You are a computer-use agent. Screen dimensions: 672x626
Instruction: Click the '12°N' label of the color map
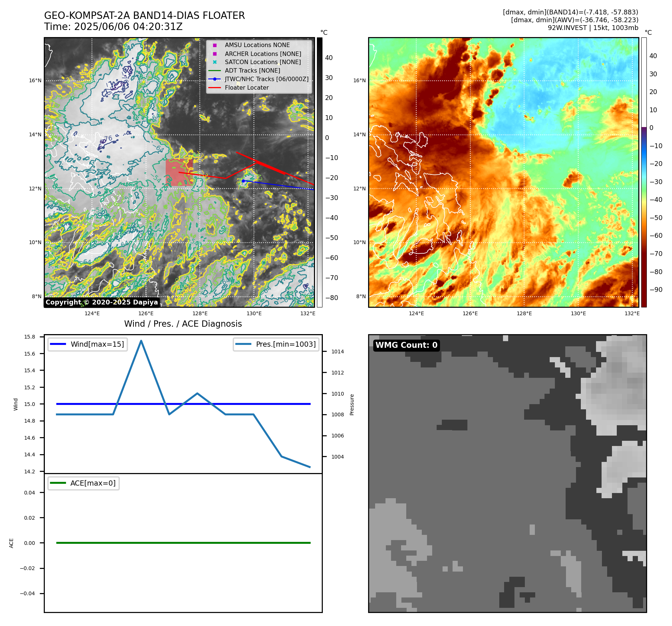pyautogui.click(x=359, y=189)
